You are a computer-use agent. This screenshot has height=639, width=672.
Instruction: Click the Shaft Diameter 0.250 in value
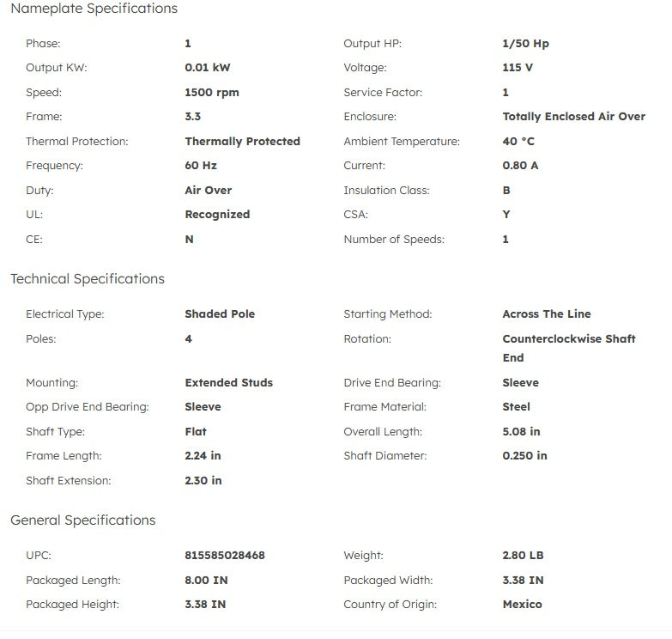pos(524,456)
